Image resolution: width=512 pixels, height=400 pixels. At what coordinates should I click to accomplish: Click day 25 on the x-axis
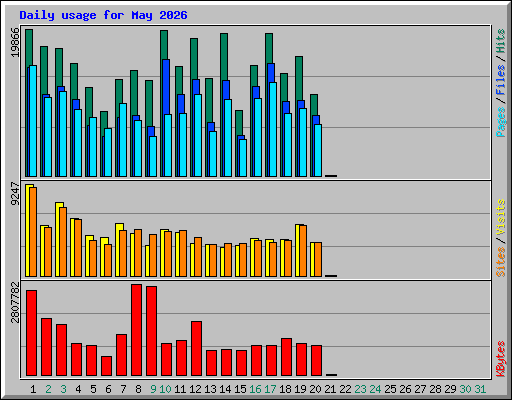(390, 389)
